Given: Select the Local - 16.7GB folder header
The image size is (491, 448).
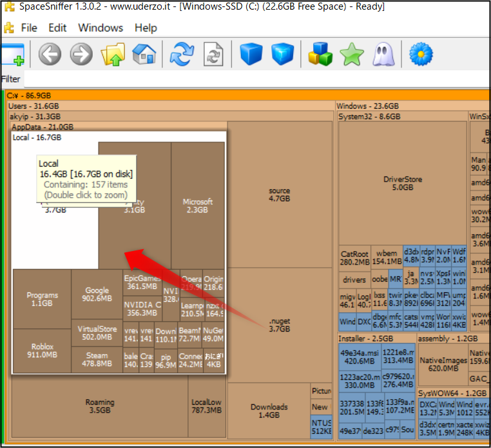Looking at the screenshot, I should pos(119,137).
